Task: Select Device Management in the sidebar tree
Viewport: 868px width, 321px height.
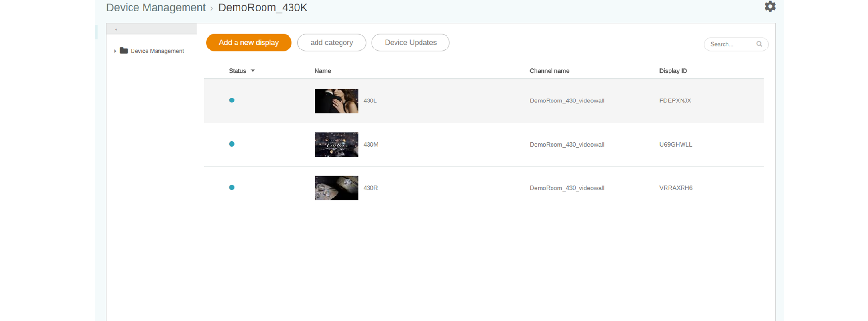Action: [x=157, y=51]
